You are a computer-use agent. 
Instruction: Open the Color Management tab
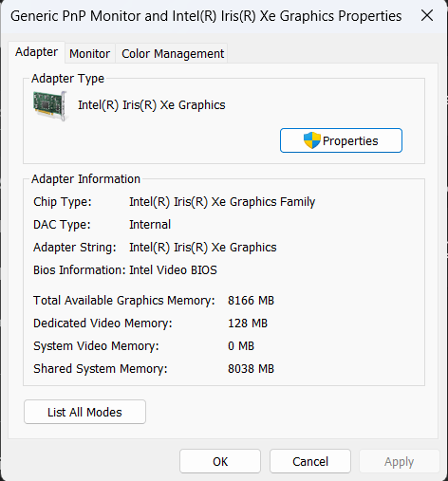(x=173, y=53)
